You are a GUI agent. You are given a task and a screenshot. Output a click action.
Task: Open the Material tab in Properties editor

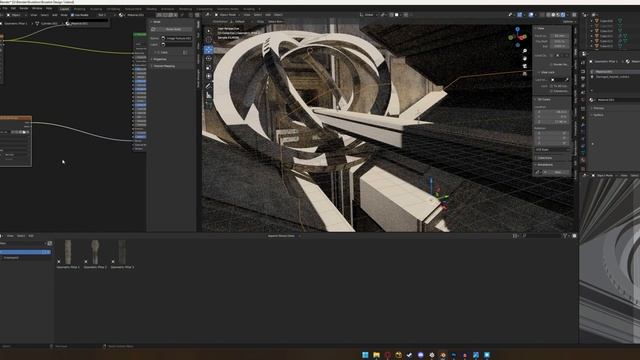583,160
